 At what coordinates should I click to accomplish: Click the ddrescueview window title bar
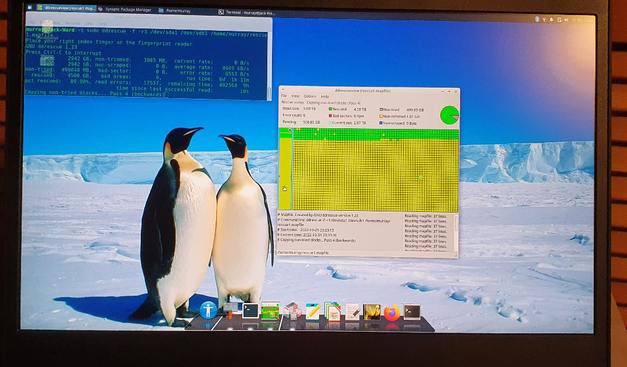[x=369, y=91]
